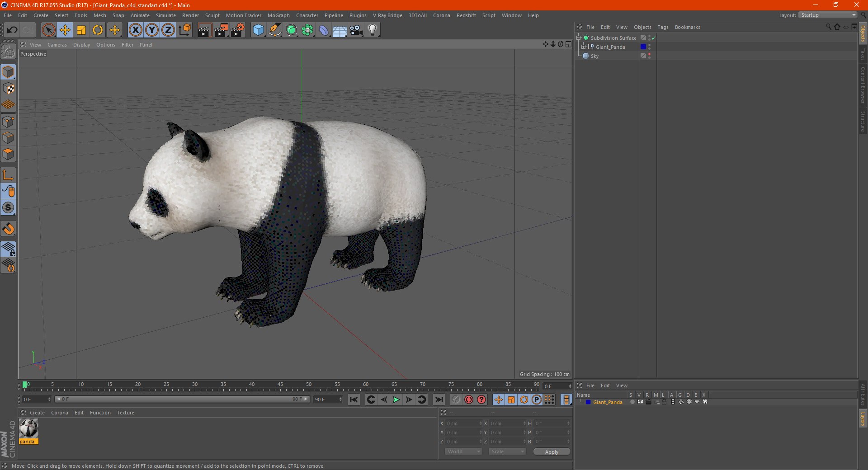Go to start of animation
This screenshot has height=470, width=868.
(x=354, y=399)
